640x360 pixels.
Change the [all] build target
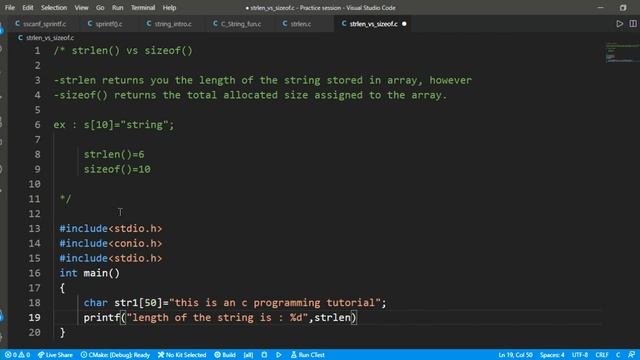pos(248,355)
